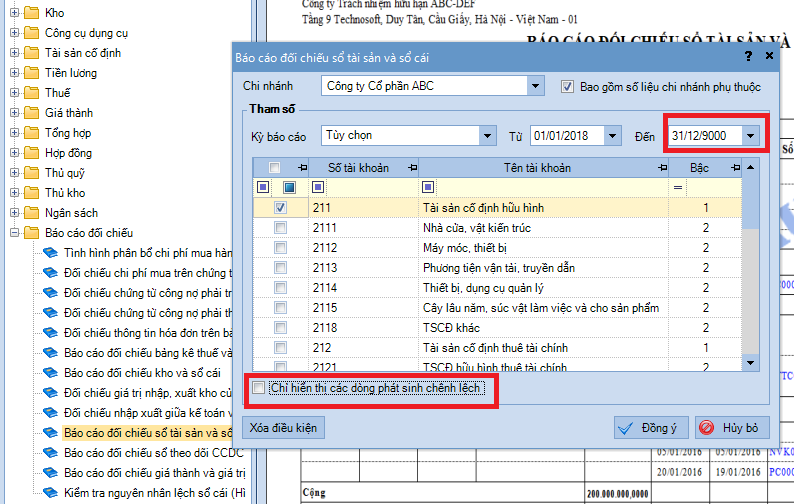This screenshot has width=794, height=504.
Task: Click the Đến date field 31/12/9000
Action: (x=705, y=136)
